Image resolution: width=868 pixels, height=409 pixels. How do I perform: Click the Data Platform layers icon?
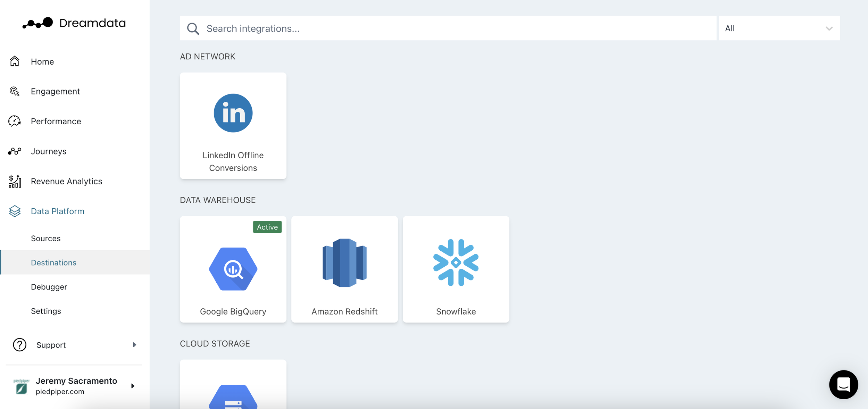15,211
